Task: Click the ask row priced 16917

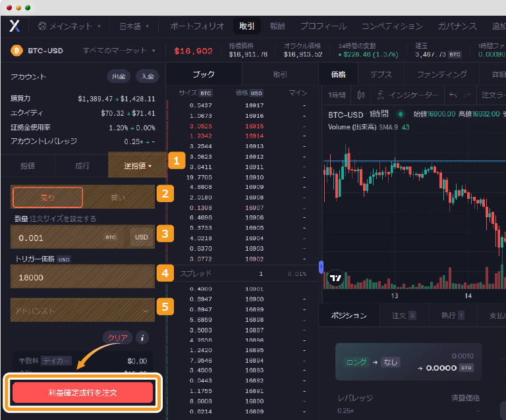Action: 242,105
